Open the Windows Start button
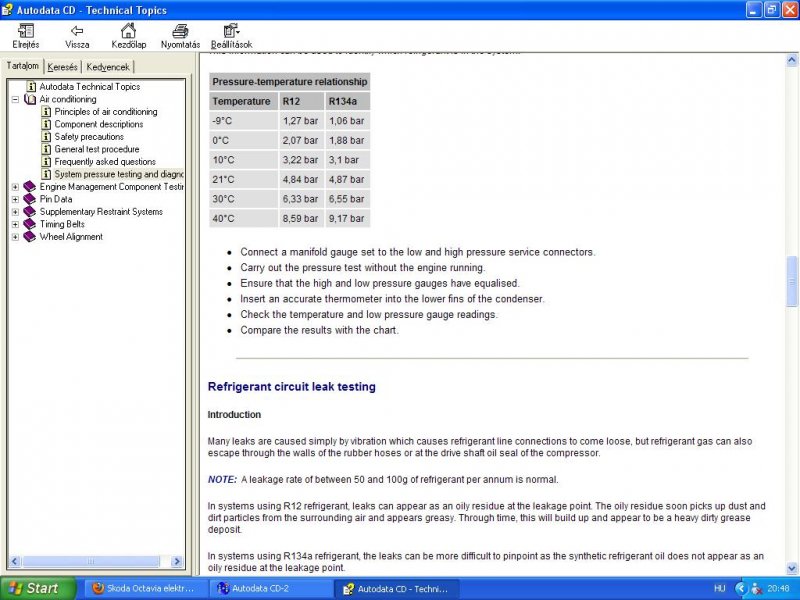Viewport: 800px width, 600px height. click(38, 588)
